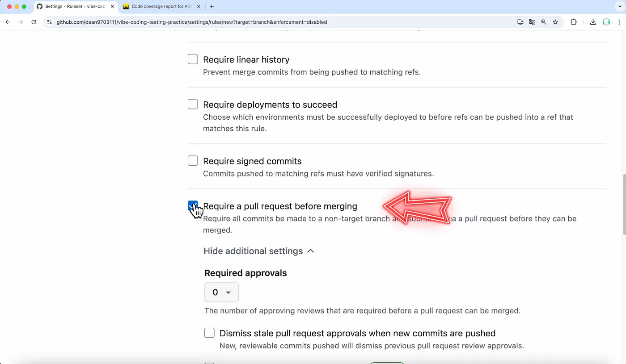Click the green profile avatar icon
Image resolution: width=626 pixels, height=364 pixels.
tap(606, 22)
